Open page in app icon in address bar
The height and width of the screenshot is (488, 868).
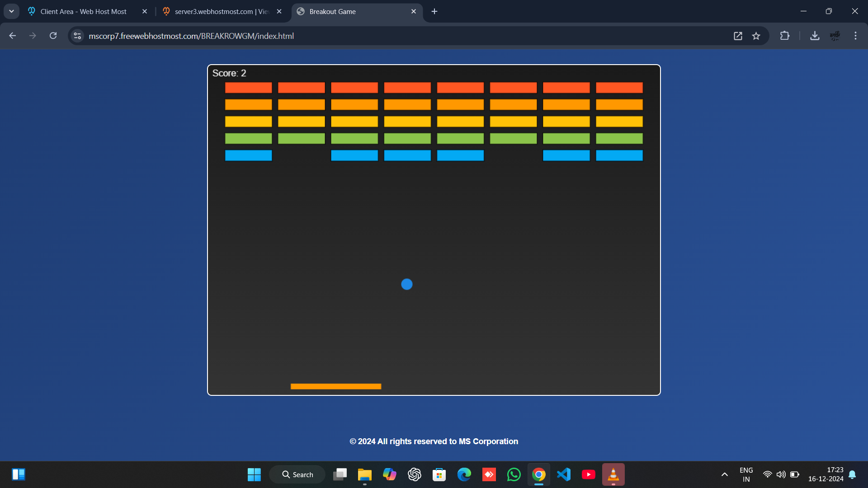click(x=738, y=36)
